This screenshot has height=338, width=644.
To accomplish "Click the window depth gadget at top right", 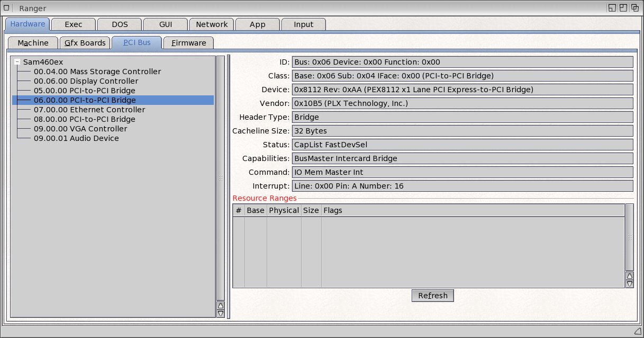I will coord(634,8).
